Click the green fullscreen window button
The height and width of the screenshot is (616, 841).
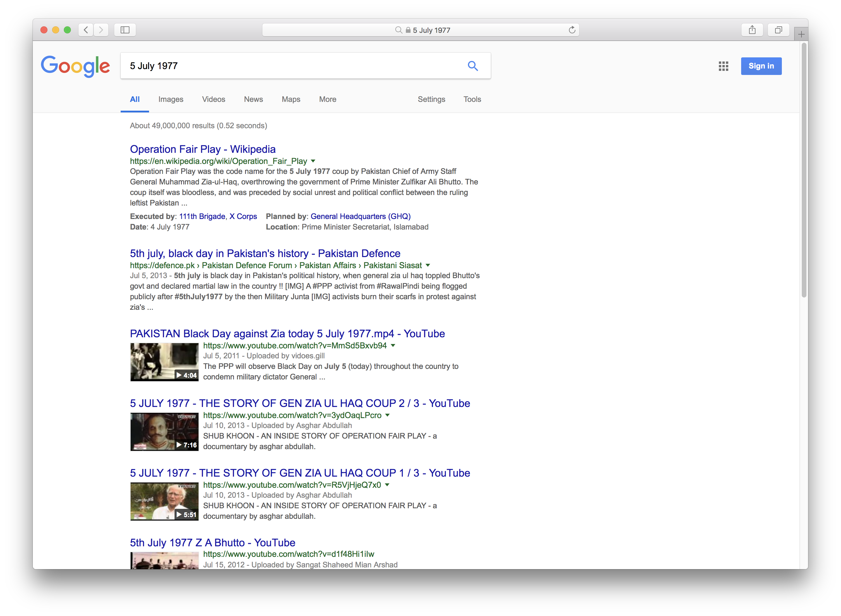coord(68,30)
